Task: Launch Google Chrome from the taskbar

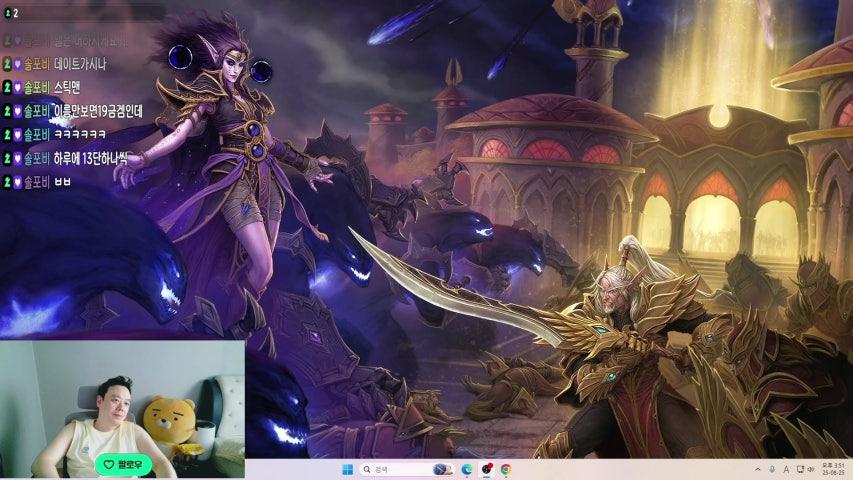Action: 506,469
